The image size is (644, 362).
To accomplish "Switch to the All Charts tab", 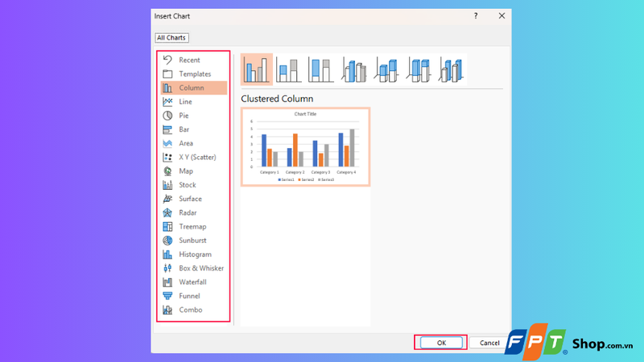I will point(171,38).
